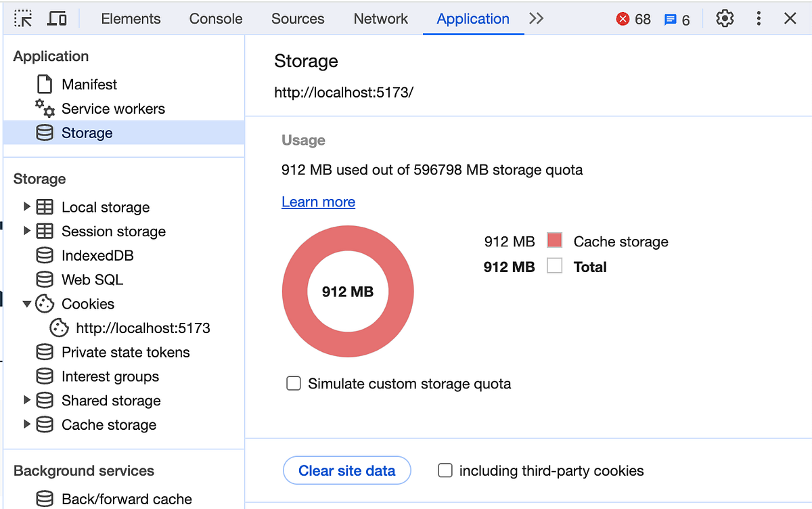The height and width of the screenshot is (509, 812).
Task: Open the Learn more link
Action: [x=318, y=202]
